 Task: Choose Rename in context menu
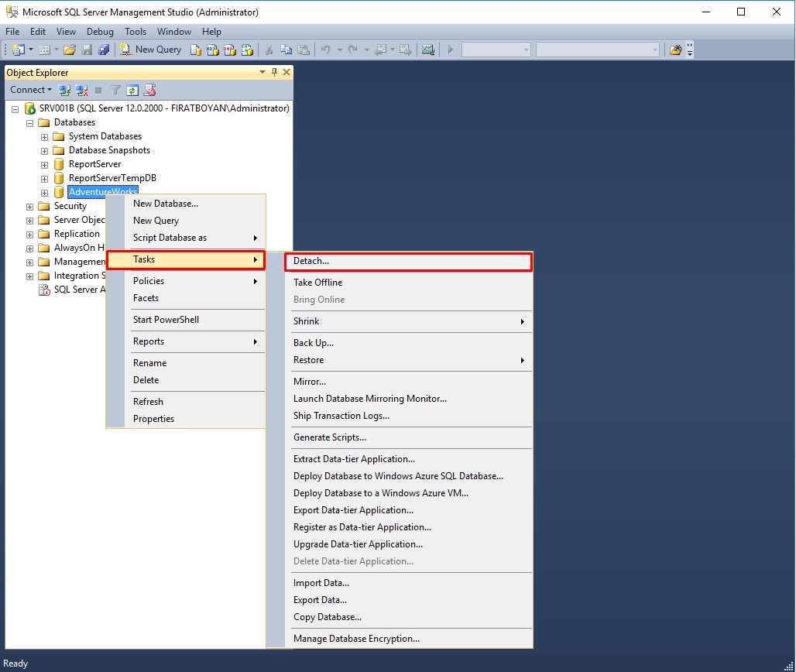195,363
